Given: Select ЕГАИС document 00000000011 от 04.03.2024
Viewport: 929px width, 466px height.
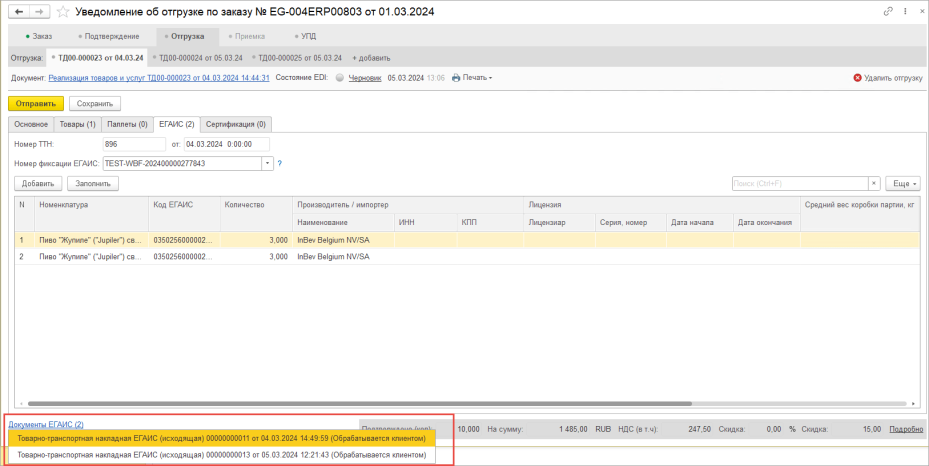Looking at the screenshot, I should pyautogui.click(x=222, y=439).
